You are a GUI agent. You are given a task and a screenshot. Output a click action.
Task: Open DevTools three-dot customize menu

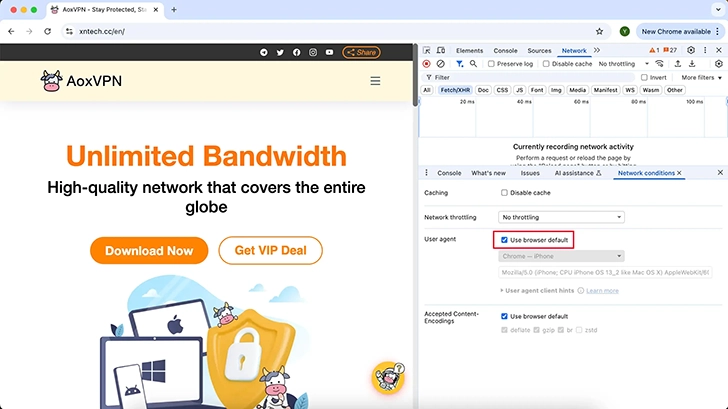[705, 50]
